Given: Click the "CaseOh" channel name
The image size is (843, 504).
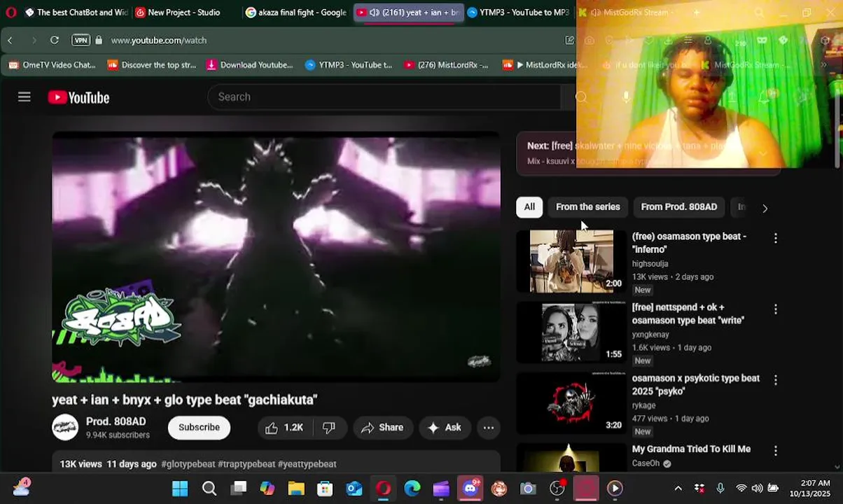Looking at the screenshot, I should (646, 463).
